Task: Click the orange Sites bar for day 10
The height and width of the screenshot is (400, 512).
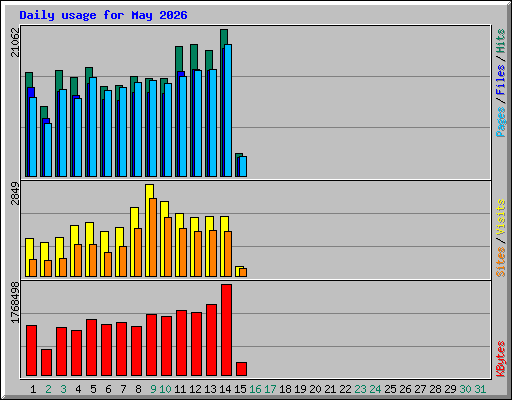Action: point(168,247)
